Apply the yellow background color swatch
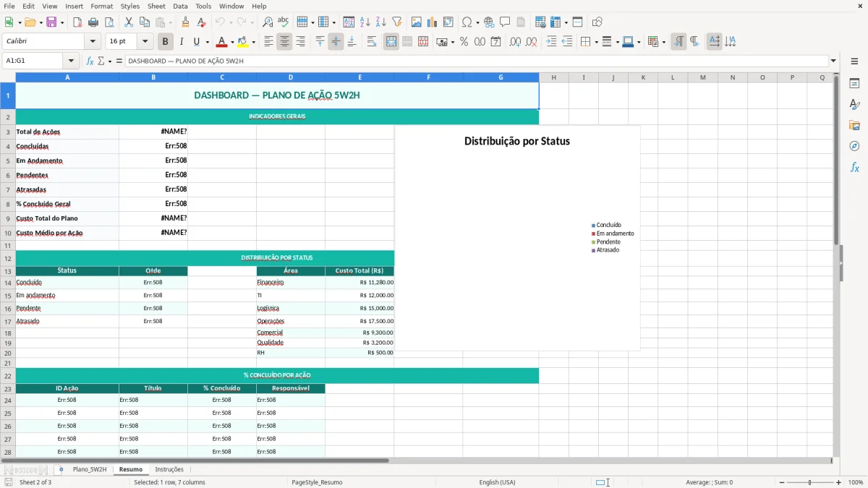 243,42
